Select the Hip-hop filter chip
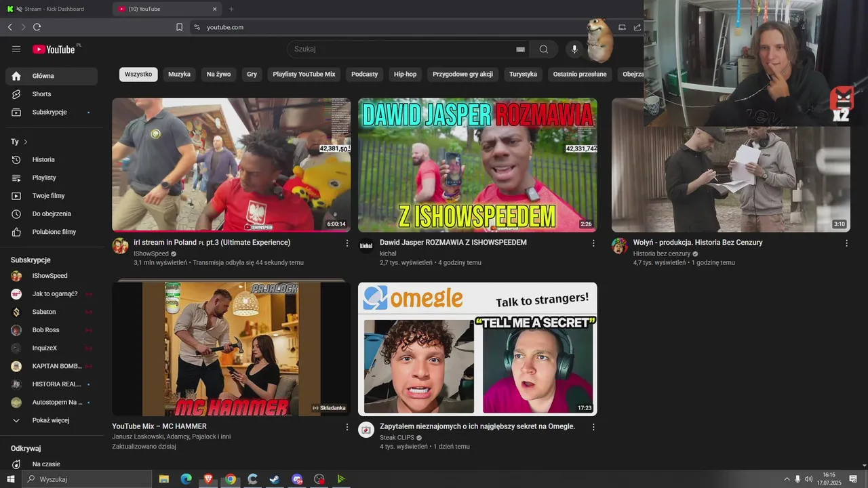The height and width of the screenshot is (488, 868). point(406,75)
